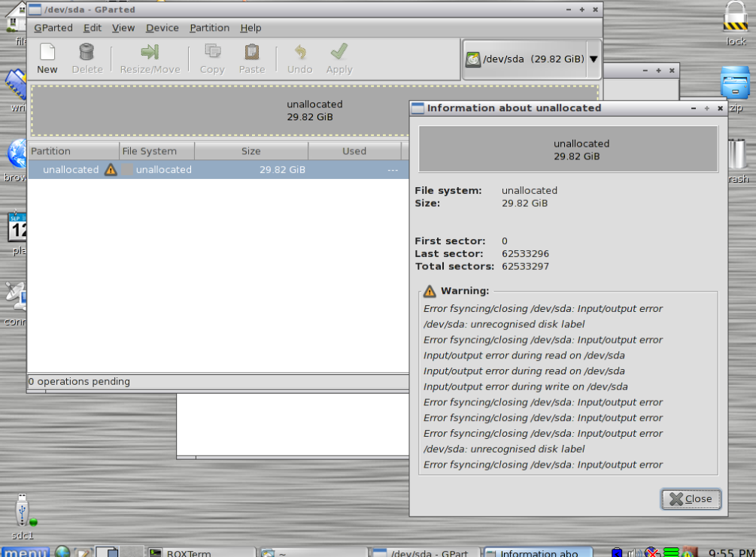Screen dimensions: 756x557
Task: Switch to the ~ file window taskbar button
Action: pyautogui.click(x=313, y=552)
